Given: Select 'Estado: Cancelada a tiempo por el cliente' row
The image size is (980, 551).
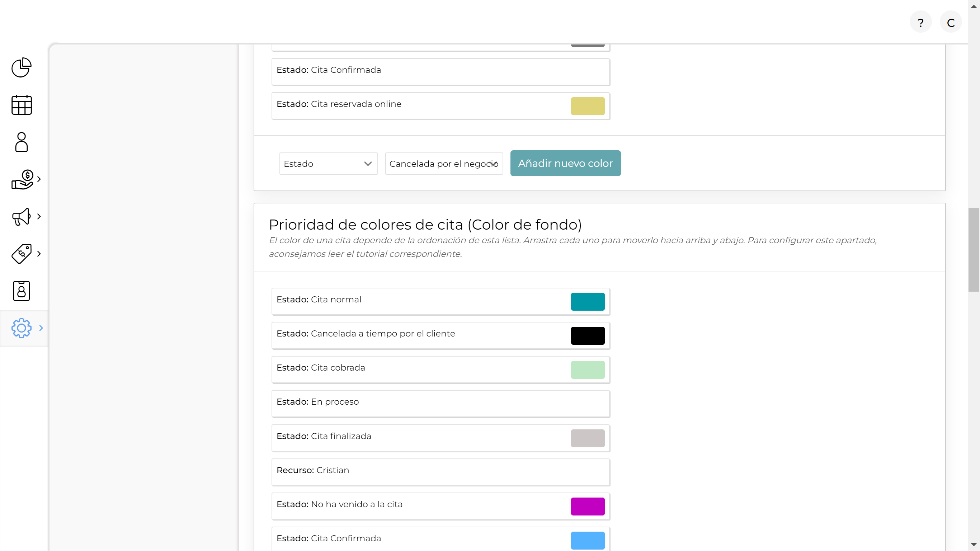Looking at the screenshot, I should click(440, 336).
